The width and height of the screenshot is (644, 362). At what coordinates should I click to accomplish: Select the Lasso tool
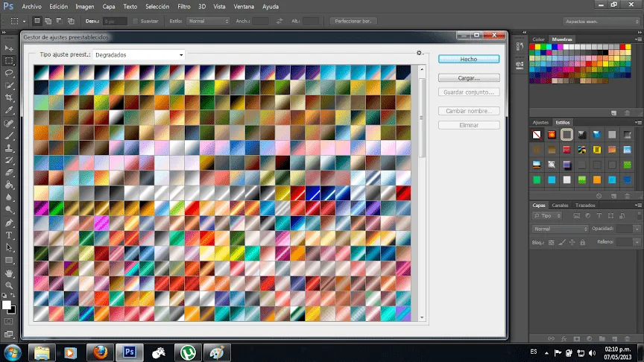[x=9, y=73]
